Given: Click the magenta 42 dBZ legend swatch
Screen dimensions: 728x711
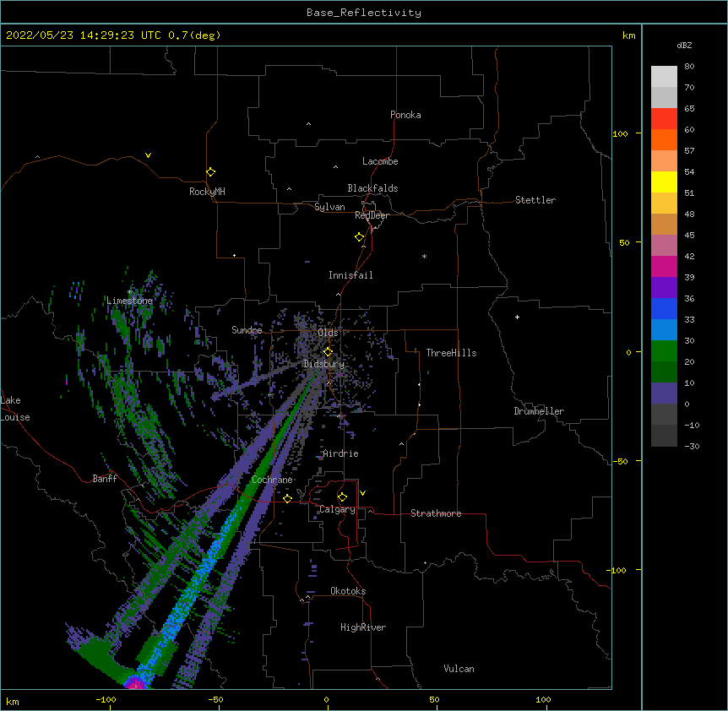Looking at the screenshot, I should click(x=664, y=266).
